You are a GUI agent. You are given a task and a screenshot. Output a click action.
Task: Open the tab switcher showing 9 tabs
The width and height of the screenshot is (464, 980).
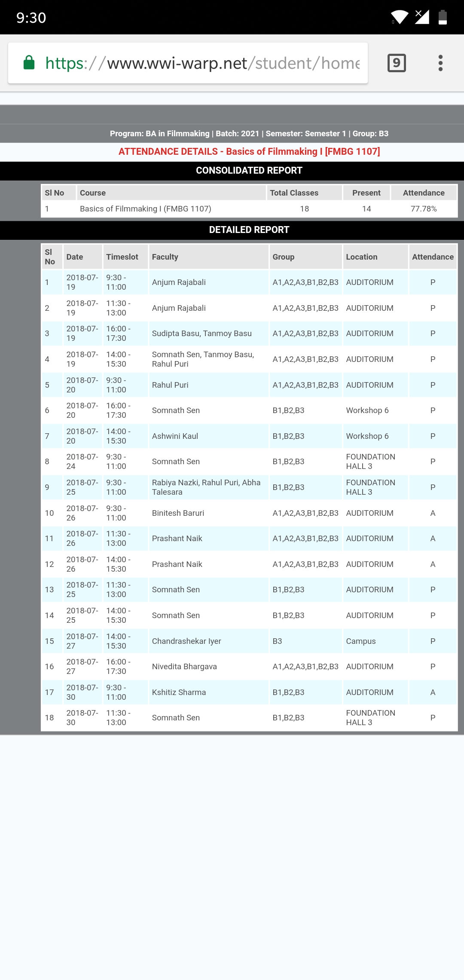click(x=397, y=63)
